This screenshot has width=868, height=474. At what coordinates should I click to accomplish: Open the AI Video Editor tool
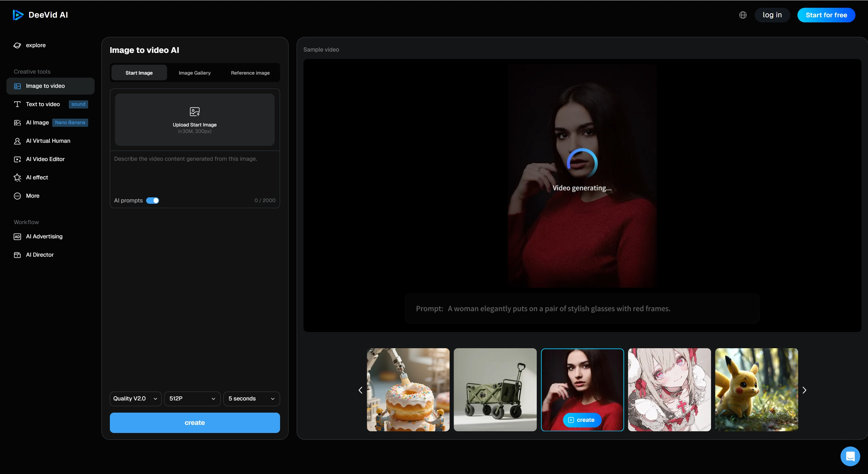tap(45, 159)
